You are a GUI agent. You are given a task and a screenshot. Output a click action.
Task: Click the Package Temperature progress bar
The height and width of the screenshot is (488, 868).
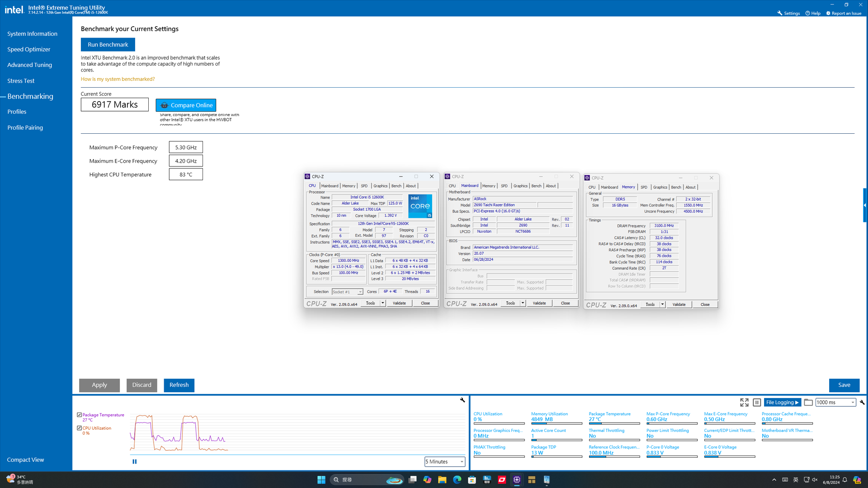click(x=614, y=423)
